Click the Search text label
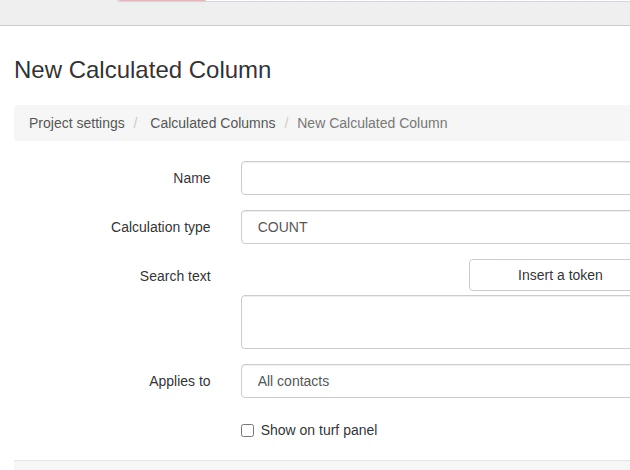The width and height of the screenshot is (630, 470). 175,276
